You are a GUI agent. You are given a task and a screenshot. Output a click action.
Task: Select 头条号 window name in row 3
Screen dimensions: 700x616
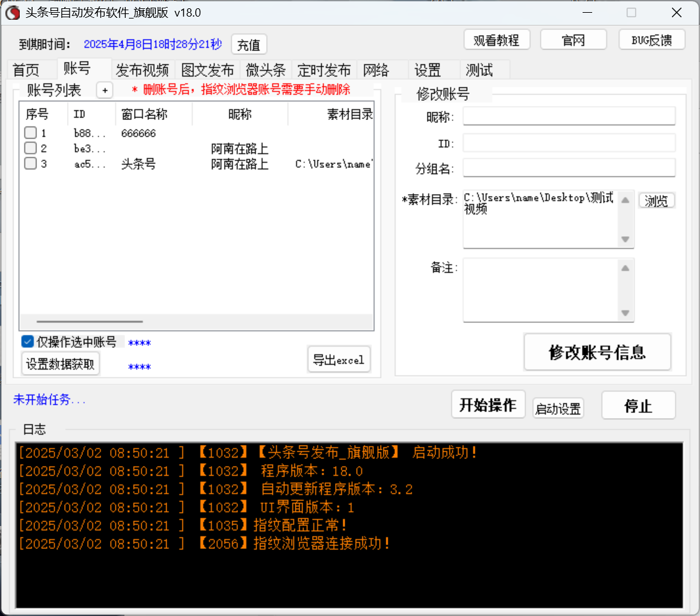(x=138, y=164)
